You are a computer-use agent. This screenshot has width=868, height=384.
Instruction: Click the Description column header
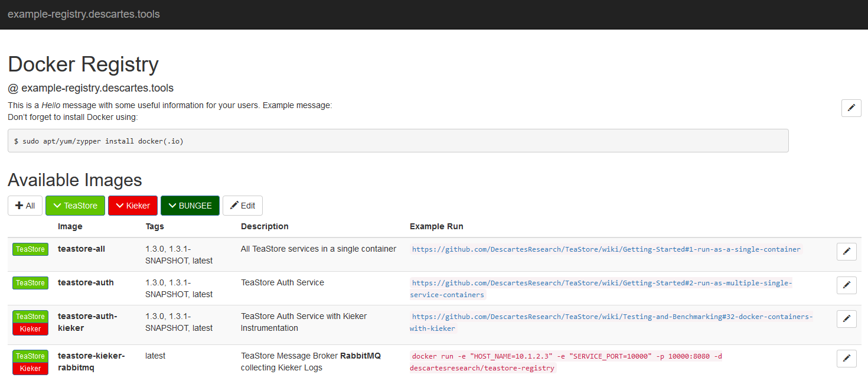point(265,226)
